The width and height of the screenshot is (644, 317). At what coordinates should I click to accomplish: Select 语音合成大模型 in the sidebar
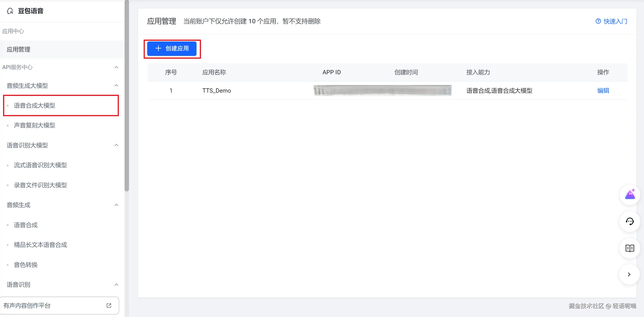(34, 105)
